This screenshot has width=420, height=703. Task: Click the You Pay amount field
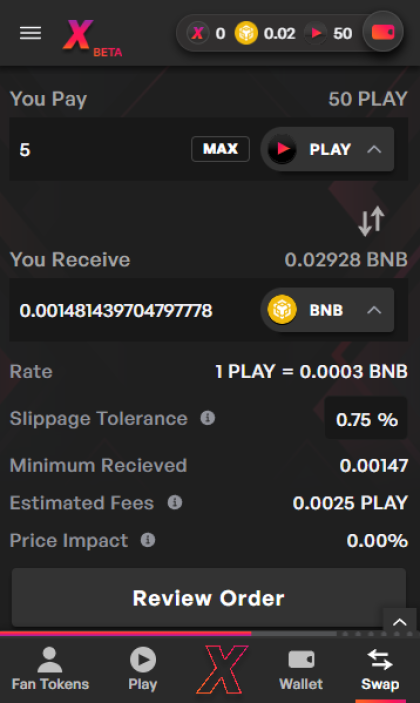pos(99,149)
